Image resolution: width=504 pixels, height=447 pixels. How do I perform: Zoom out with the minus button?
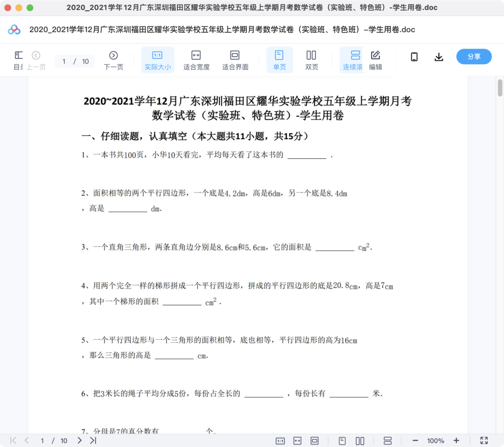coord(415,440)
